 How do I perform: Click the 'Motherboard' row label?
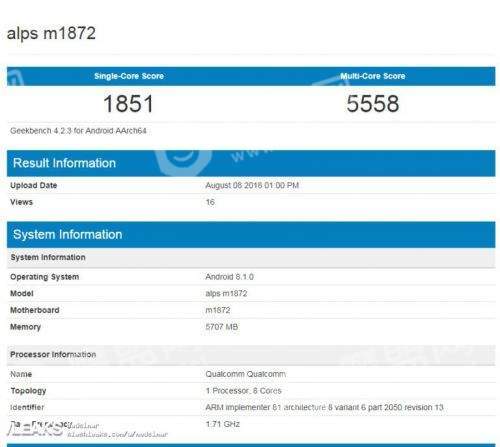pyautogui.click(x=35, y=310)
